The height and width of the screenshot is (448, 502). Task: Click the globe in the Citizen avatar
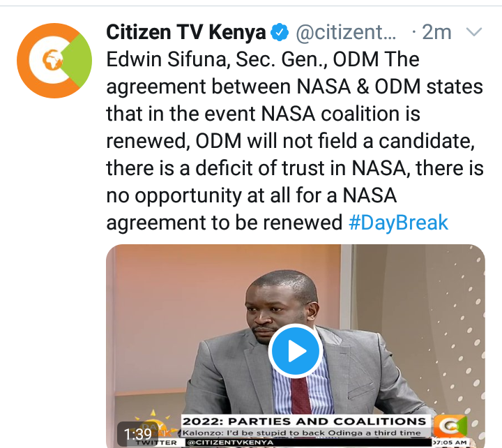click(x=53, y=60)
